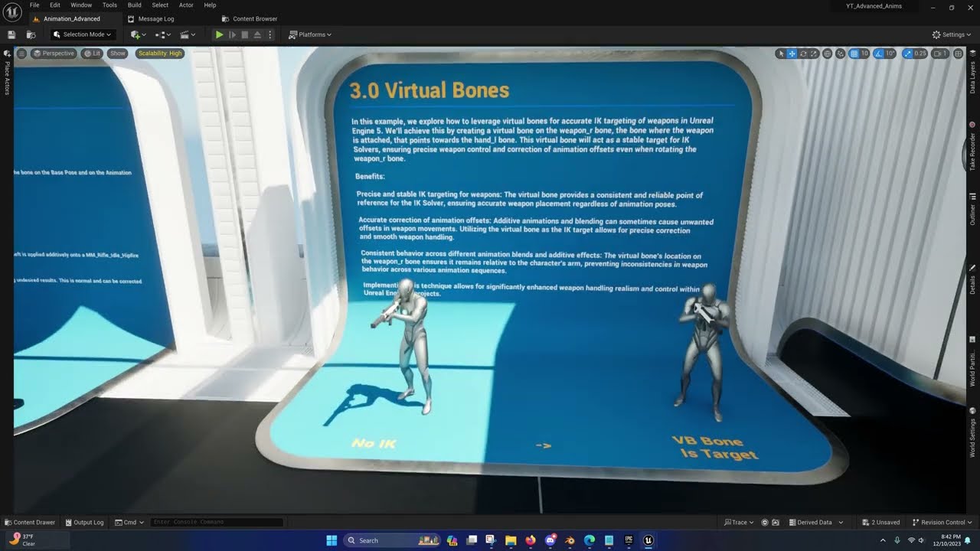Toggle rotation snapping angle icon
The height and width of the screenshot is (551, 980).
click(879, 54)
